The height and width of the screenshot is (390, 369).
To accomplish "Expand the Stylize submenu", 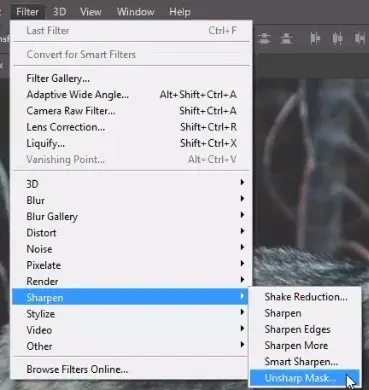I will (x=131, y=314).
